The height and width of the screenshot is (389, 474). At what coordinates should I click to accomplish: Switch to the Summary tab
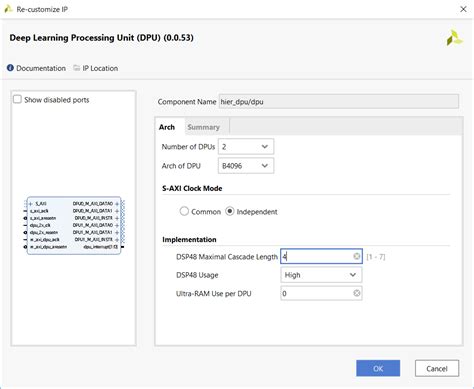[204, 127]
